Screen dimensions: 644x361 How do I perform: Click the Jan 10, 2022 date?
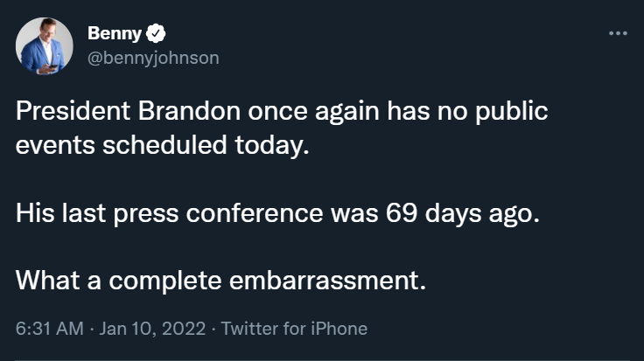[x=154, y=330]
